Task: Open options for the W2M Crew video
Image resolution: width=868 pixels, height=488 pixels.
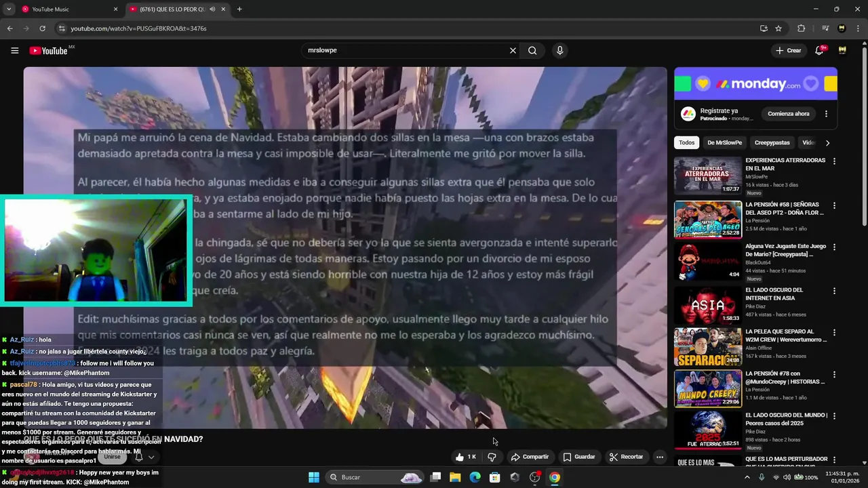Action: [834, 333]
